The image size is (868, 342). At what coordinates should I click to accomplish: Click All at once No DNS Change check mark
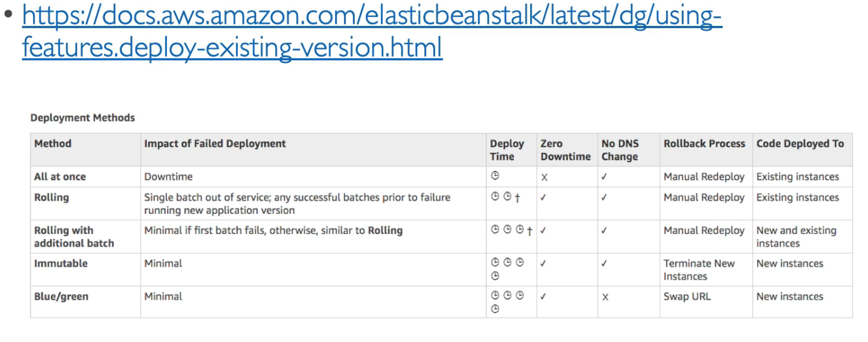coord(604,177)
